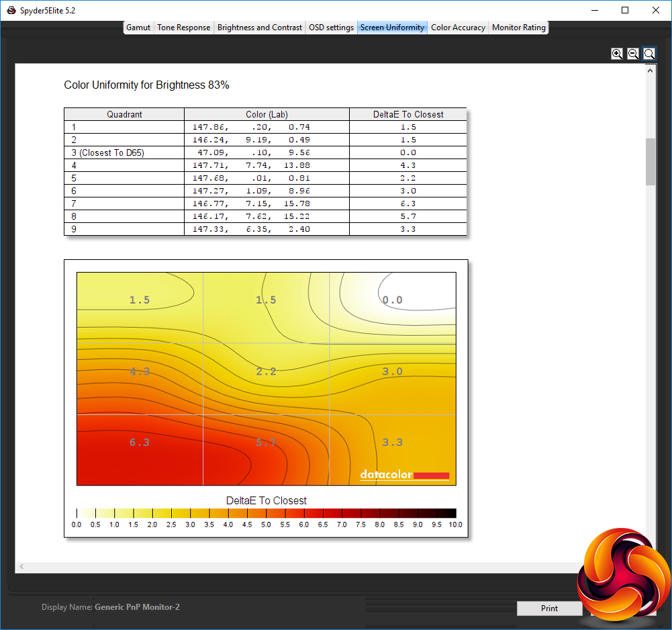Click the Print button
The height and width of the screenshot is (630, 672).
coord(549,608)
